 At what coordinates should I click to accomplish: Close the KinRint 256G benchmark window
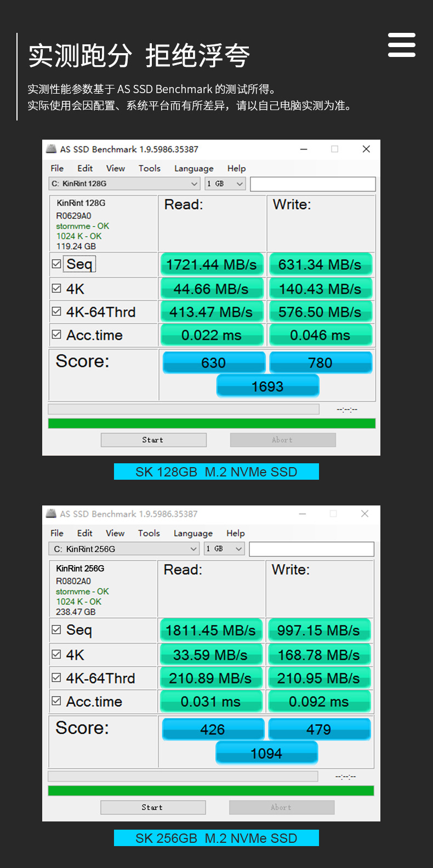tap(364, 514)
